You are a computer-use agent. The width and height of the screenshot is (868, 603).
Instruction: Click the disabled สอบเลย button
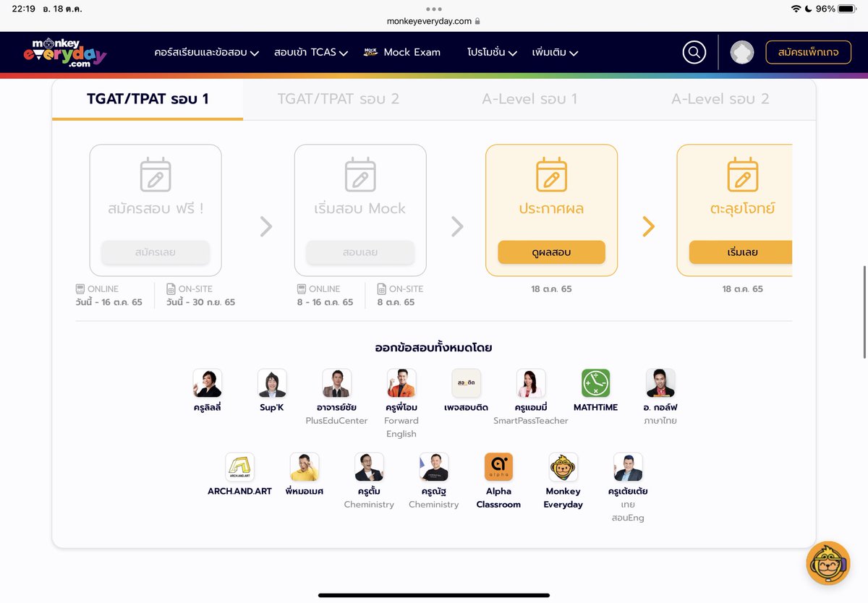coord(360,252)
